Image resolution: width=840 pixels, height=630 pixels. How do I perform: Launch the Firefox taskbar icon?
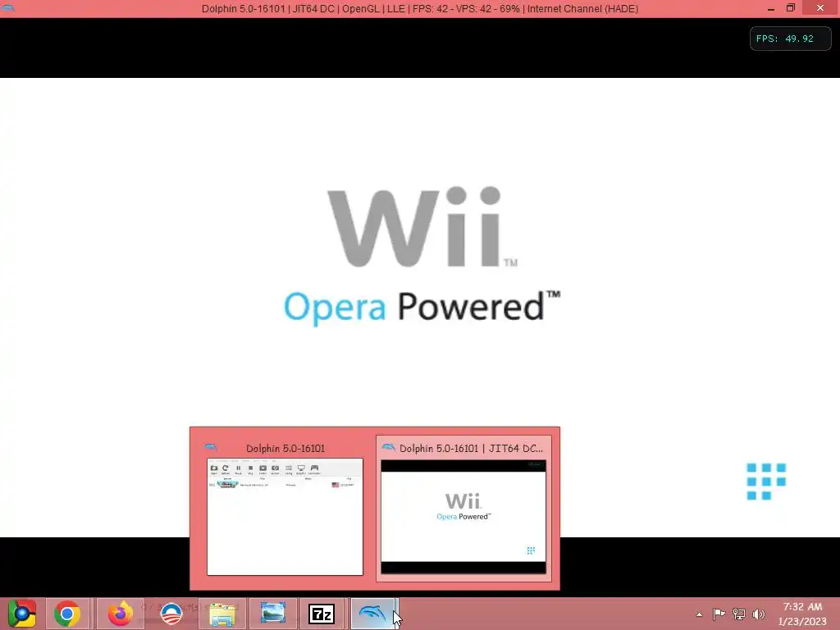pyautogui.click(x=121, y=614)
